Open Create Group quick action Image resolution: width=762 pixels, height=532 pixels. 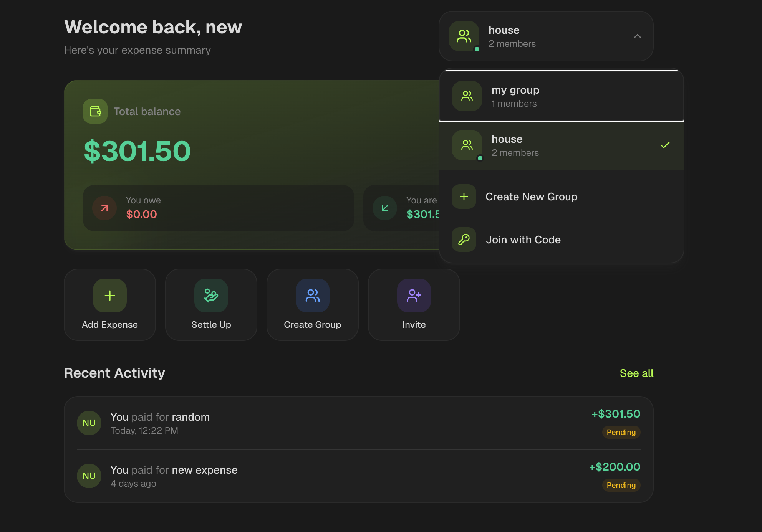coord(313,305)
